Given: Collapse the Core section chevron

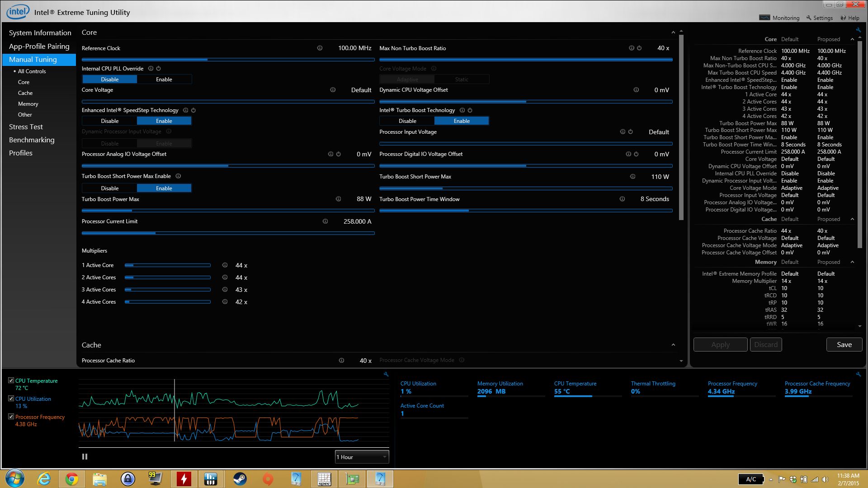Looking at the screenshot, I should [x=673, y=33].
